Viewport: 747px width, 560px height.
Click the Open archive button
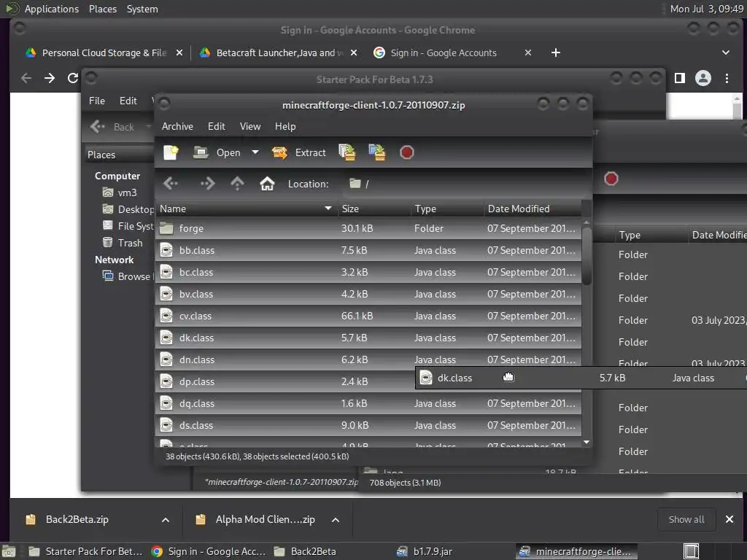217,152
